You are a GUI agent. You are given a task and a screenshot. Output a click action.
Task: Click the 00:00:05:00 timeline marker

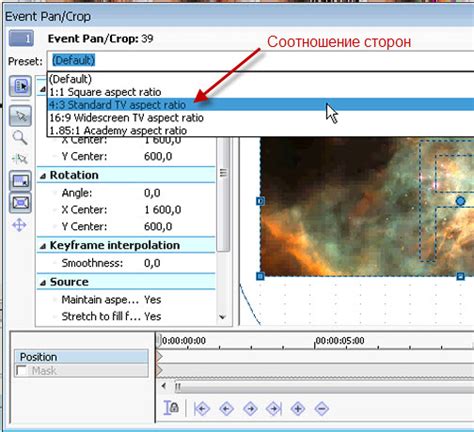[x=339, y=341]
